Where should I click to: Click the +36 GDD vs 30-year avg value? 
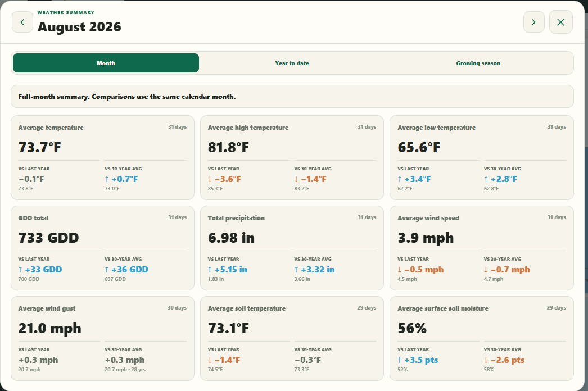coord(126,270)
